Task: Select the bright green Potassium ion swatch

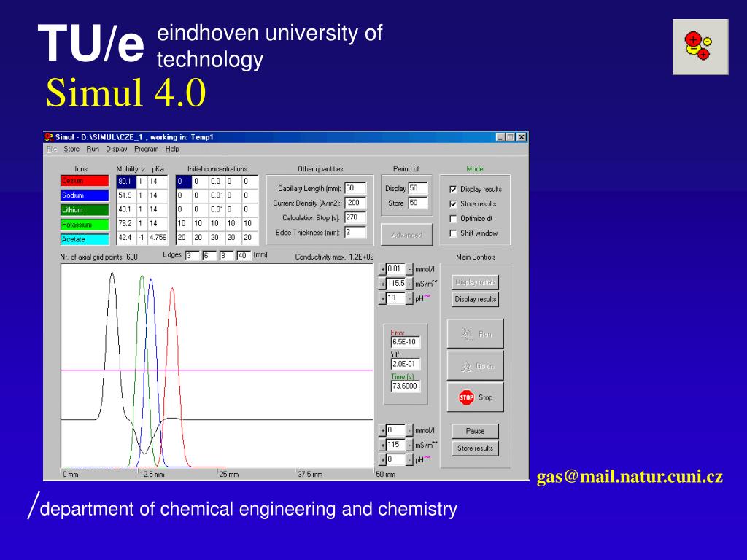Action: (x=85, y=225)
